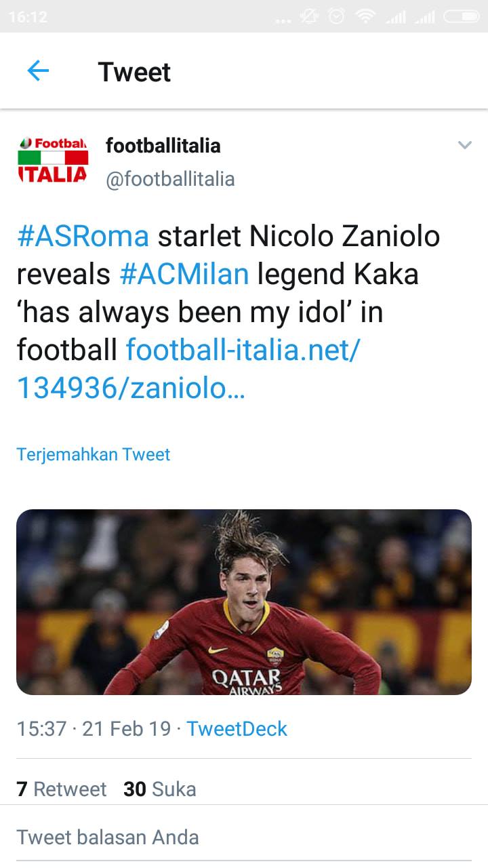Open the TweetDeck source link
Image resolution: width=488 pixels, height=868 pixels.
[x=237, y=729]
